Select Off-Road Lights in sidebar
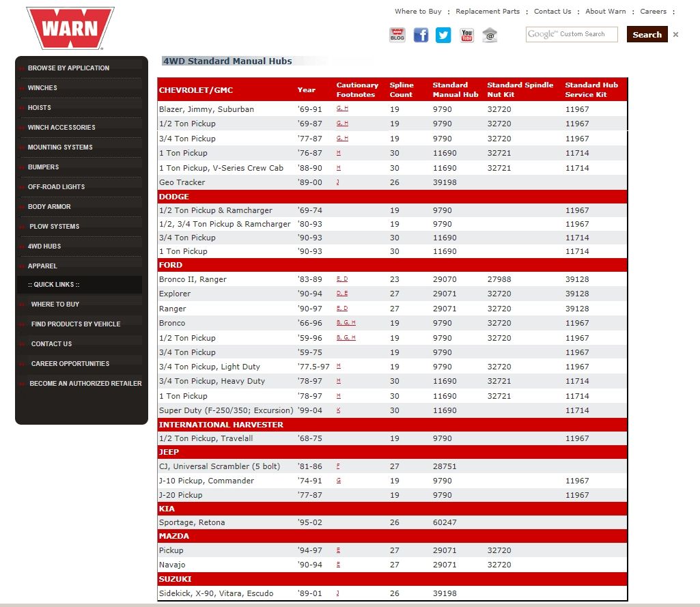 [x=56, y=186]
